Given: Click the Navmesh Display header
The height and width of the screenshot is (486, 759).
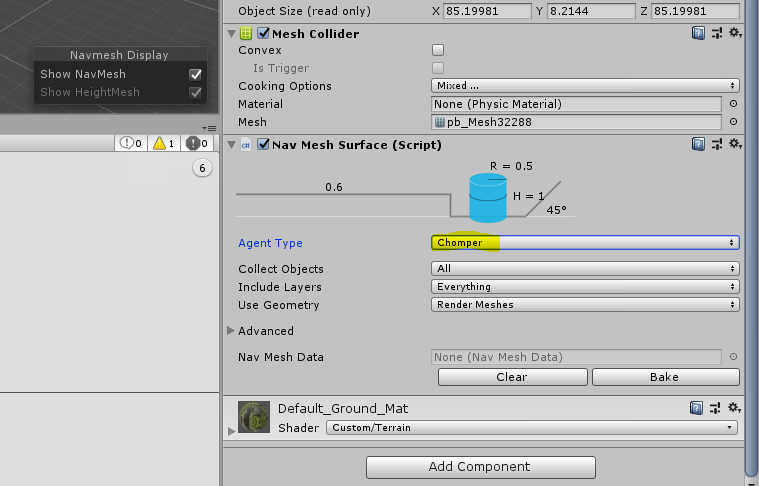Looking at the screenshot, I should (119, 55).
